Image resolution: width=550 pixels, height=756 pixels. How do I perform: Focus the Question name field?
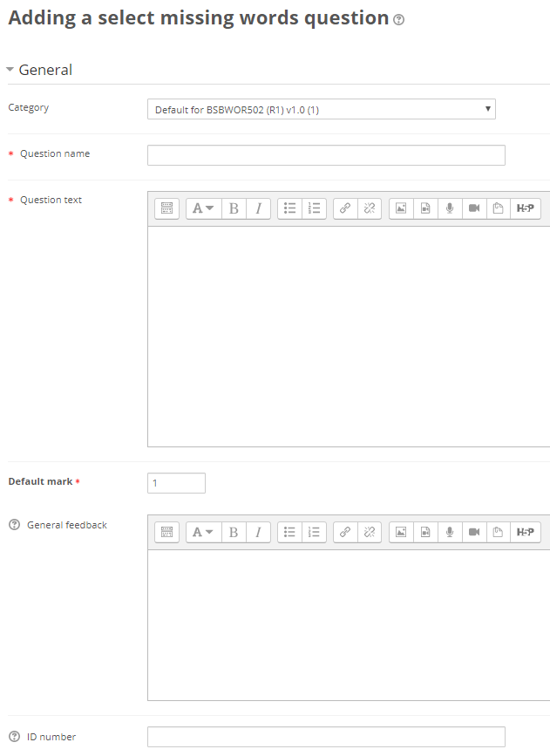point(326,155)
